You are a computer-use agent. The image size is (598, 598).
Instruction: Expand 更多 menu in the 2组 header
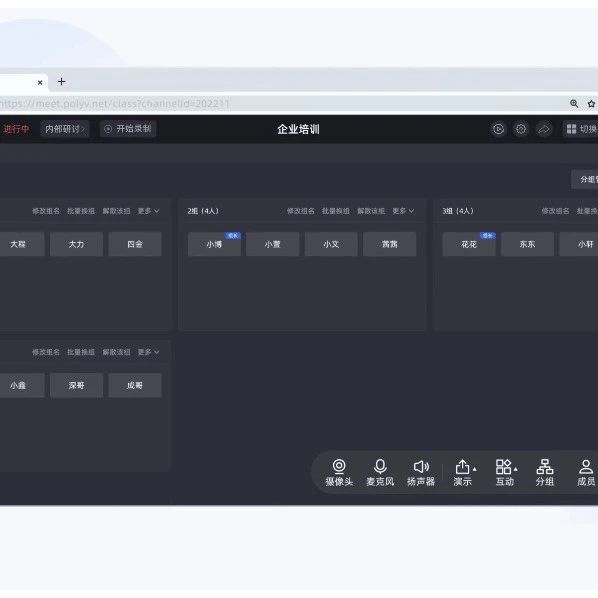click(403, 211)
